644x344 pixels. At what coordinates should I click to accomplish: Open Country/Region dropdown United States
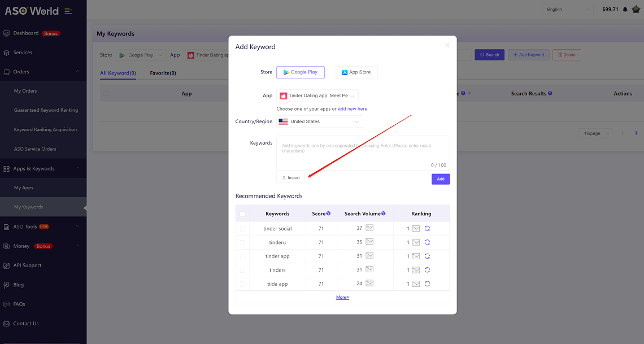320,121
